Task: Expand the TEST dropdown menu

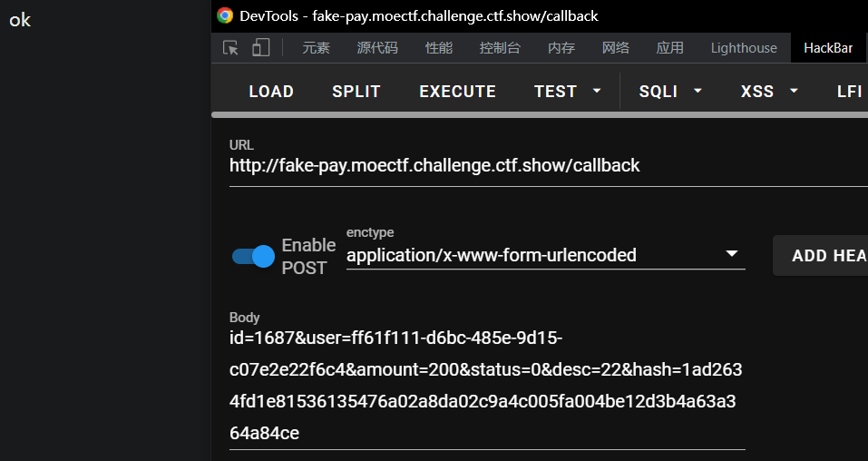Action: tap(568, 91)
